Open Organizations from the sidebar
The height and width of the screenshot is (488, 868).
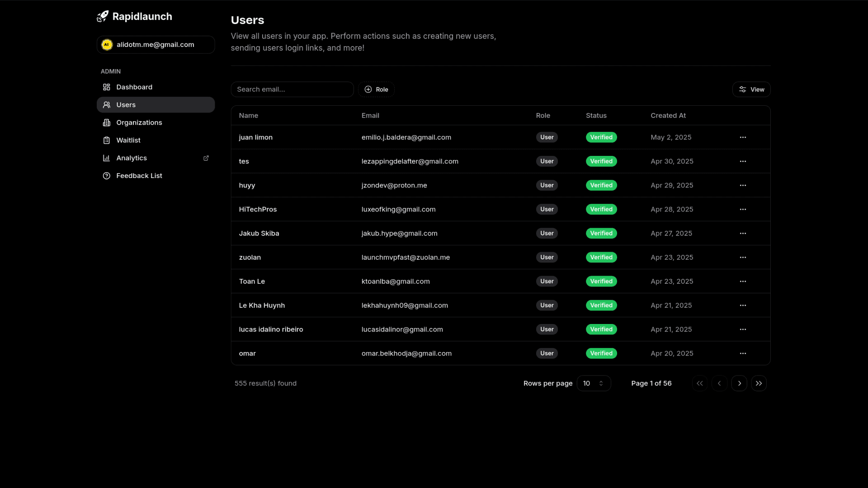click(139, 122)
